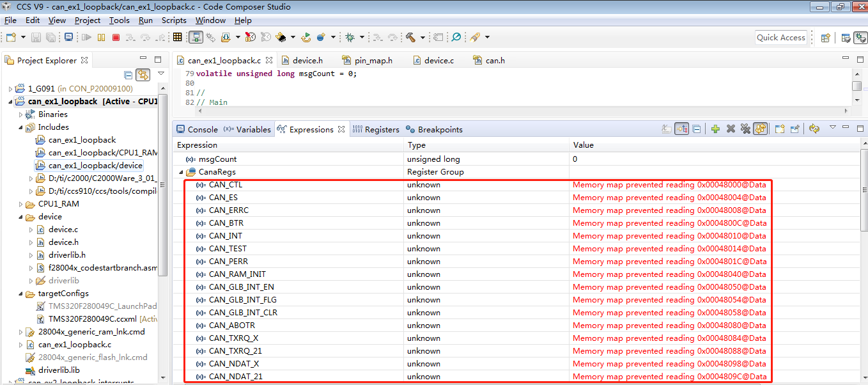Viewport: 868px width, 385px height.
Task: Toggle Show Type Names button
Action: click(x=667, y=129)
